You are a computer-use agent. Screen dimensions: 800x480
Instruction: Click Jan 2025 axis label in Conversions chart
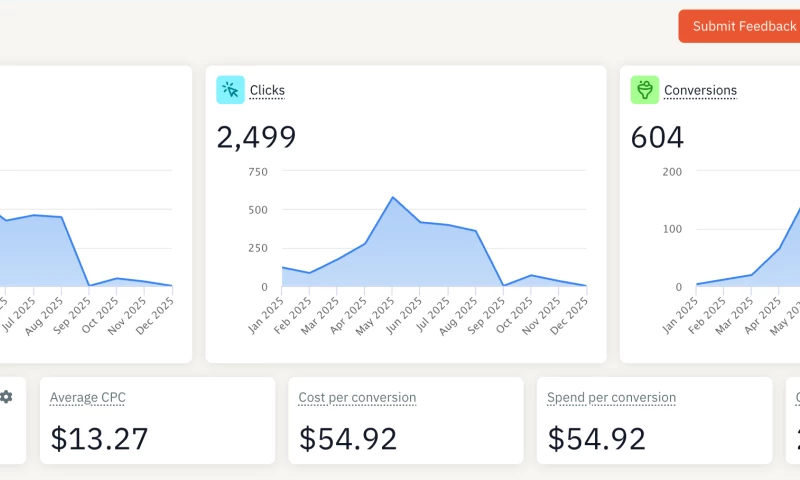point(681,315)
